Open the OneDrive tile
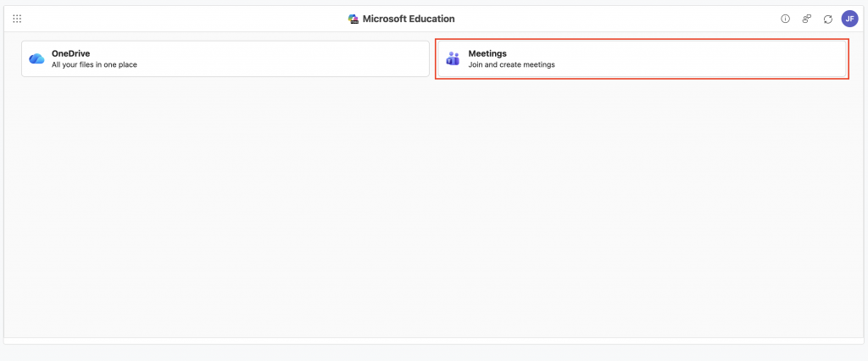The height and width of the screenshot is (361, 868). 225,58
